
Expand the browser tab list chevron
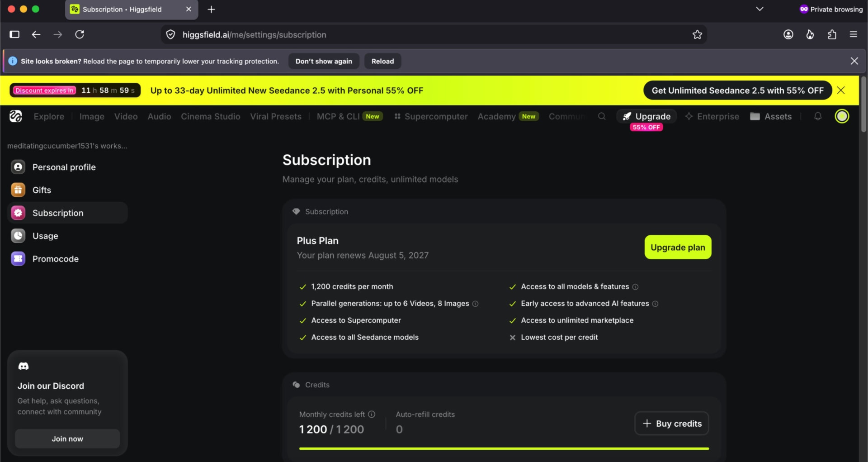[x=759, y=9]
